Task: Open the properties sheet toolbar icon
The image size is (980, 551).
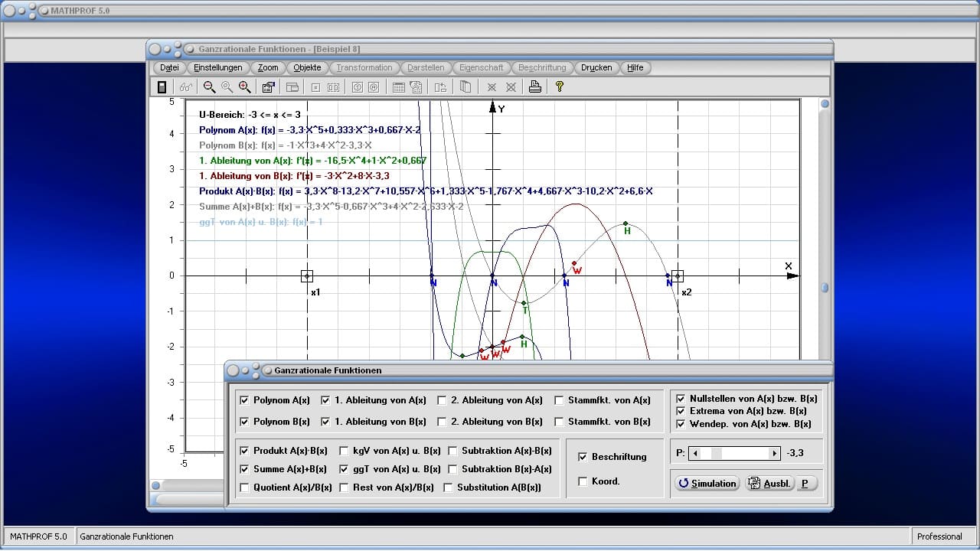Action: [x=268, y=87]
